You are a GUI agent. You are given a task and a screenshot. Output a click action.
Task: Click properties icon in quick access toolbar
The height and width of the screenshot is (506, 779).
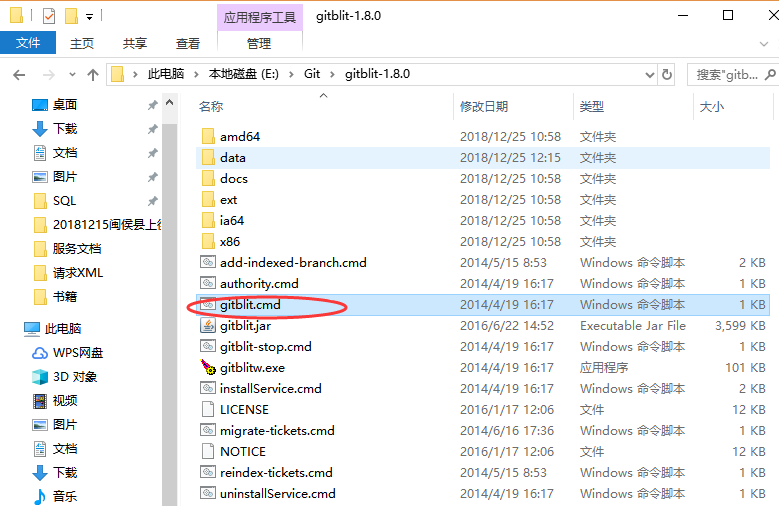49,16
